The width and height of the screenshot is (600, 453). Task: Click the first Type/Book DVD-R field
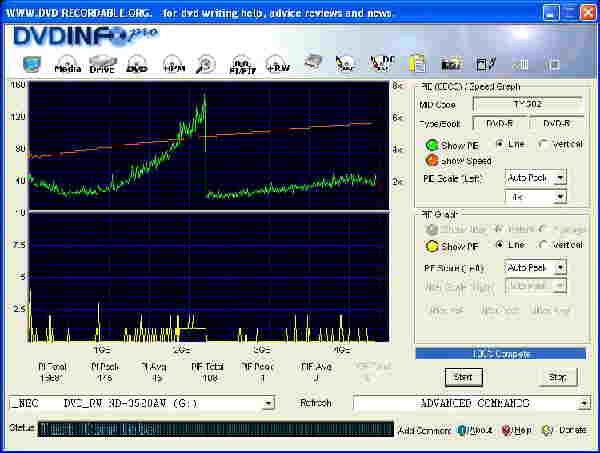[x=499, y=123]
